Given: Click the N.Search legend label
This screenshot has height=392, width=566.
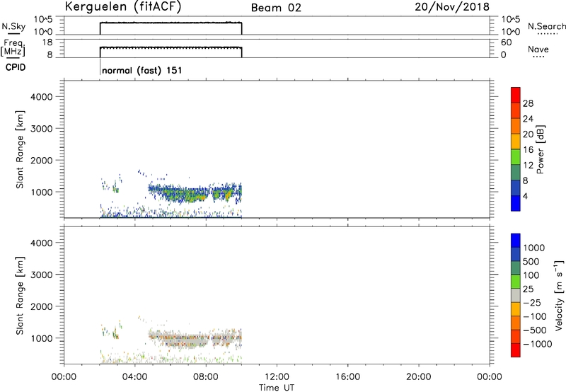Looking at the screenshot, I should pos(546,26).
